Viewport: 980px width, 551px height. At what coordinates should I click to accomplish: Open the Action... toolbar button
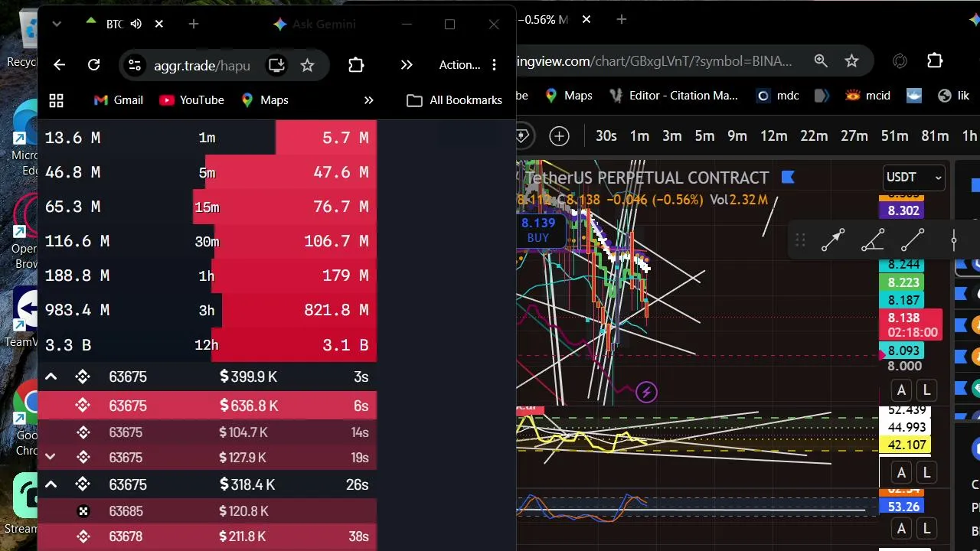459,65
